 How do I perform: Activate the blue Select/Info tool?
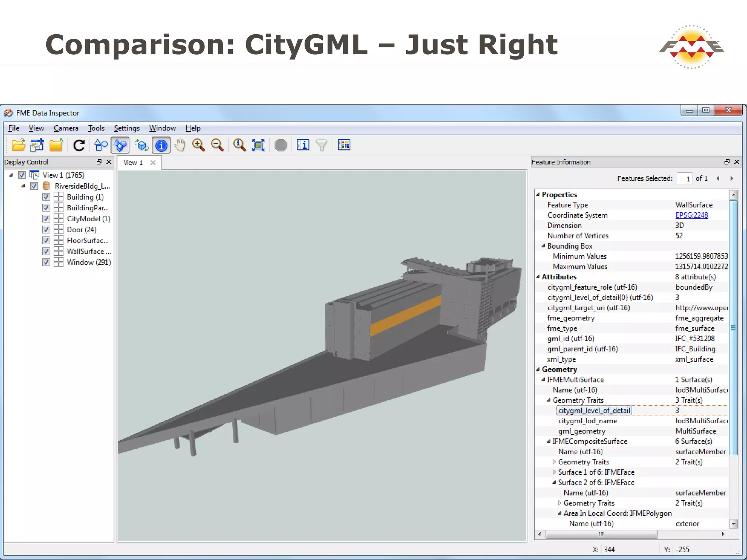click(x=161, y=145)
